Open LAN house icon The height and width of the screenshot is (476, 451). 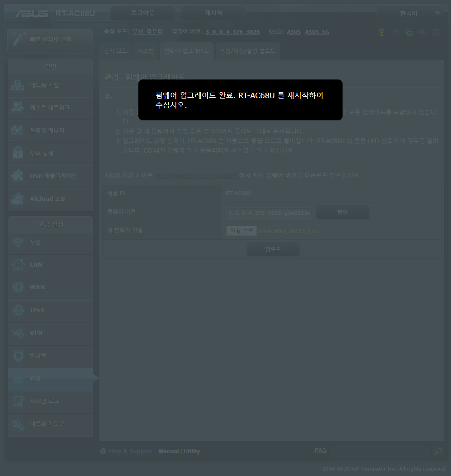tap(18, 264)
